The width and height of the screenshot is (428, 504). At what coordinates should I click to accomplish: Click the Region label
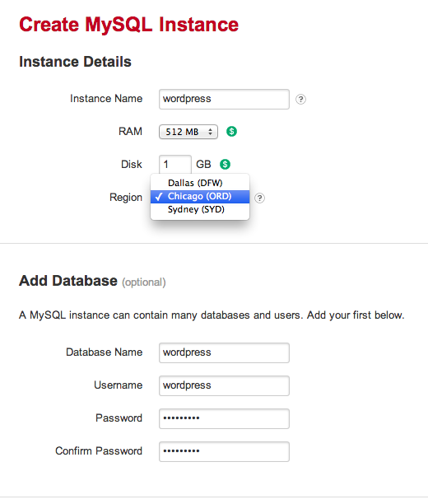[x=126, y=198]
